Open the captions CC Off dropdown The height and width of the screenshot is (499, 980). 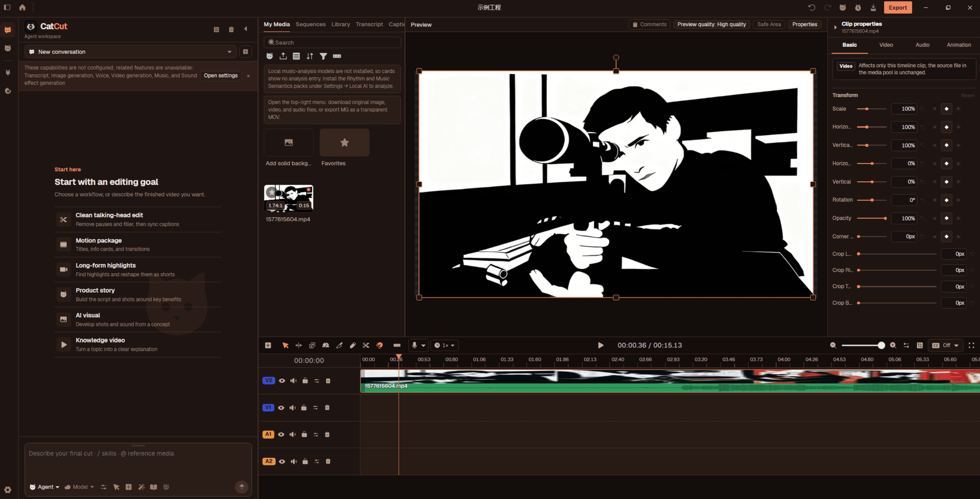(x=946, y=345)
